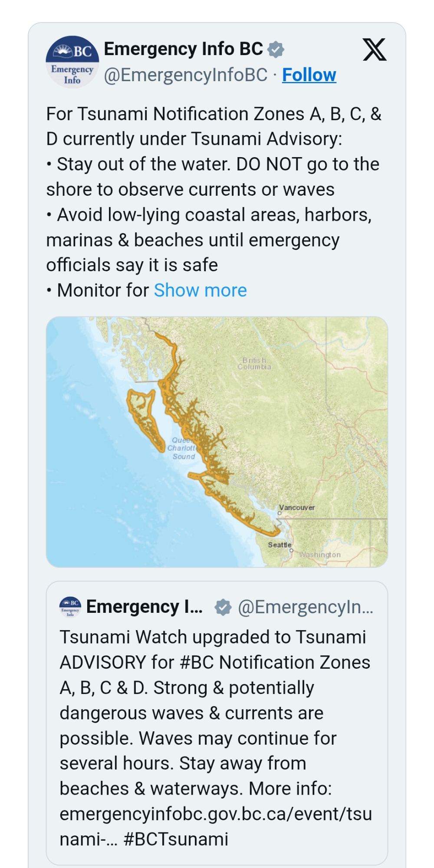Click the small avatar in the quoted tweet

[70, 607]
